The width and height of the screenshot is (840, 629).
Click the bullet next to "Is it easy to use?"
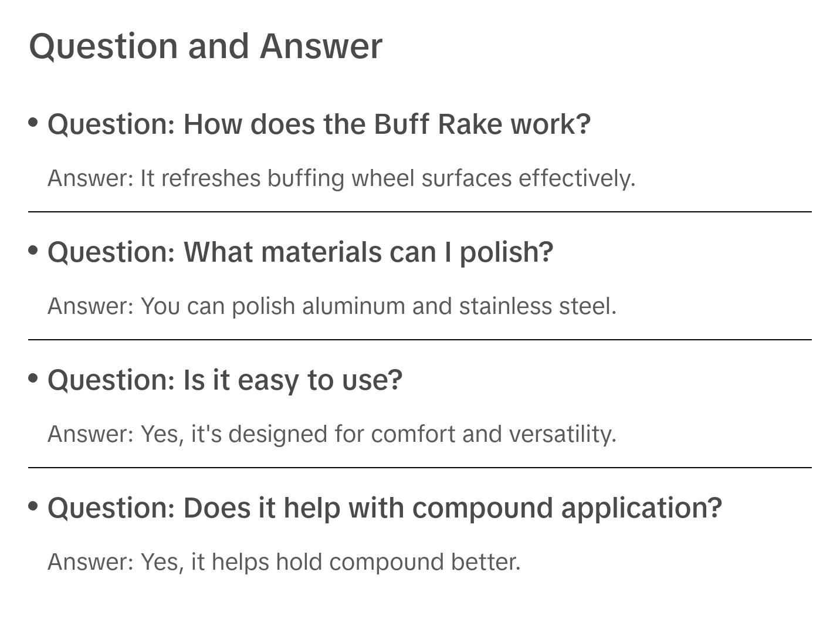(x=33, y=378)
